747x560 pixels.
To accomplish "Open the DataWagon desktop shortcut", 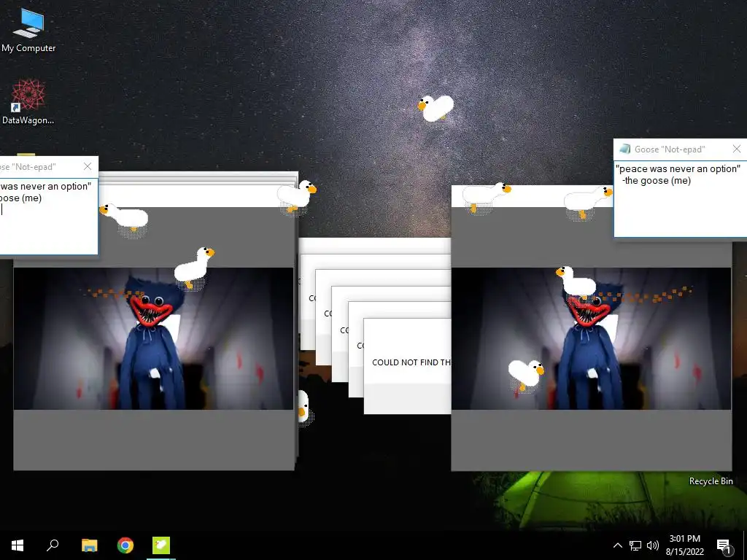I will (x=28, y=102).
